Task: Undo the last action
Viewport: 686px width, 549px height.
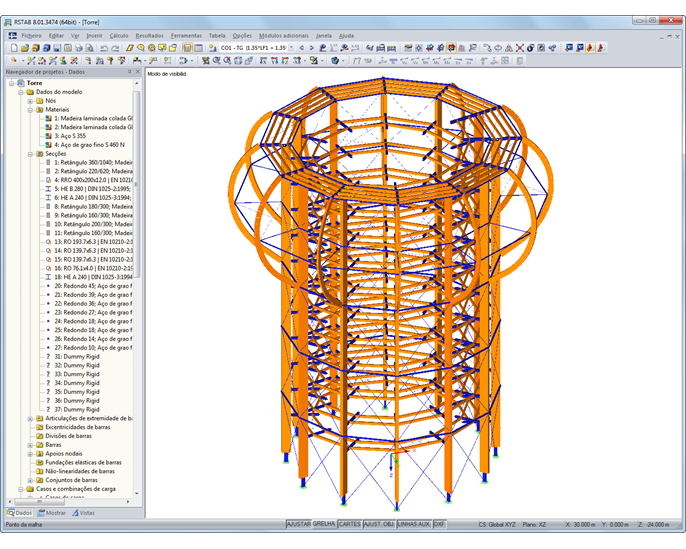Action: tap(104, 48)
